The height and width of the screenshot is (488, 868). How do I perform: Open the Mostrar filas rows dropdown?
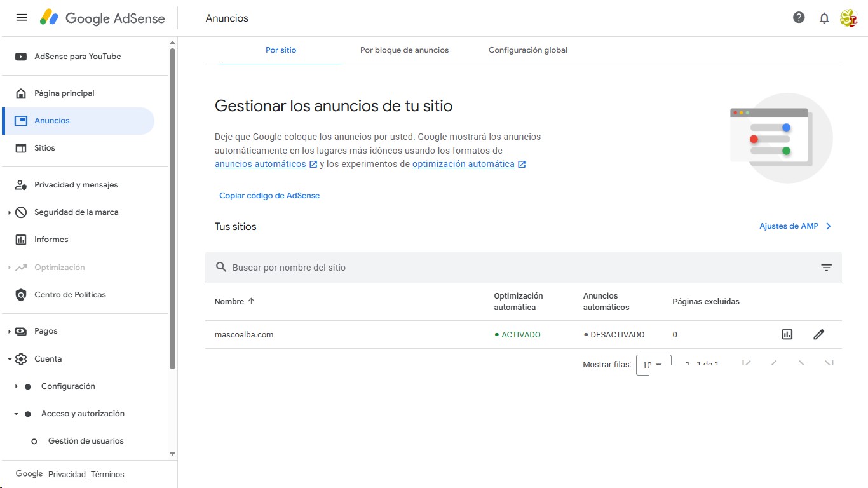coord(653,365)
